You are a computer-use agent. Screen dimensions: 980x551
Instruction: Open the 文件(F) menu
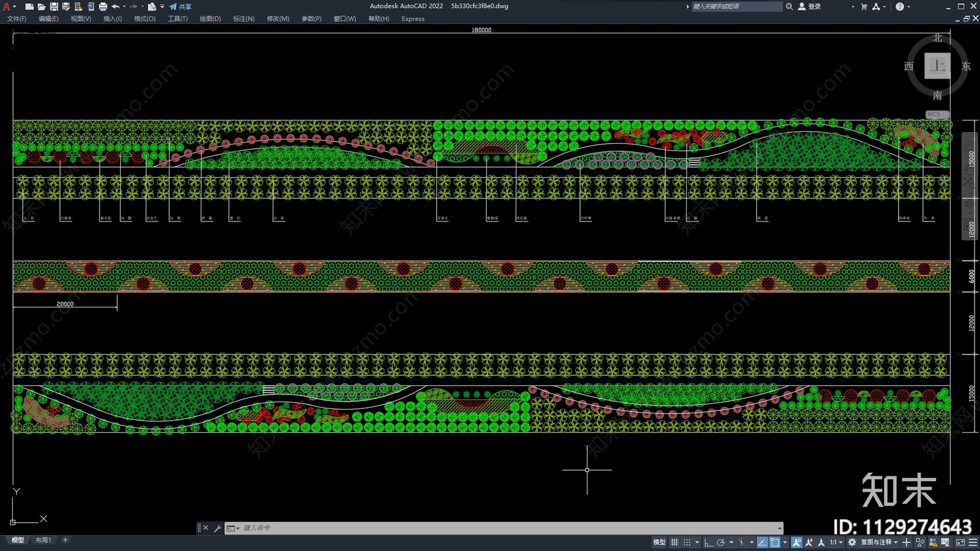click(17, 19)
